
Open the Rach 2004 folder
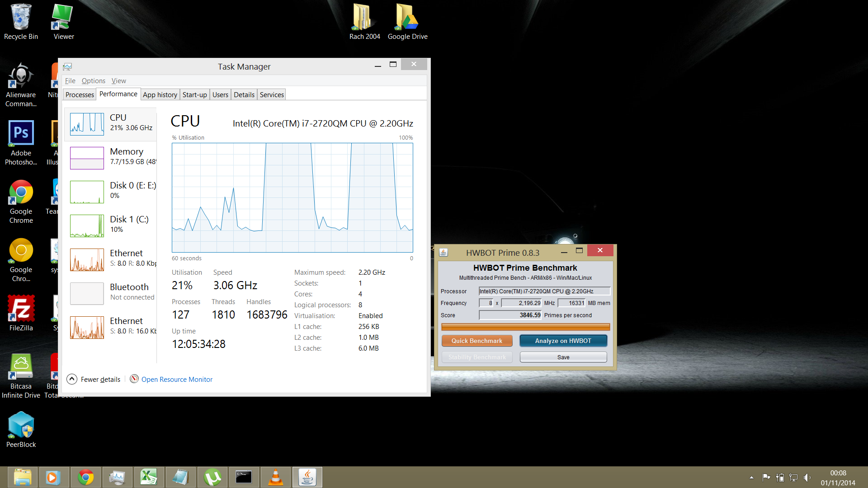pos(364,22)
